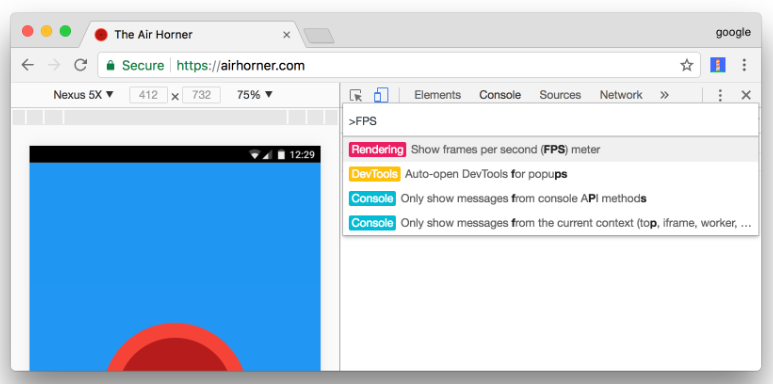Click the google profile button
Image resolution: width=773 pixels, height=384 pixels.
click(x=733, y=33)
